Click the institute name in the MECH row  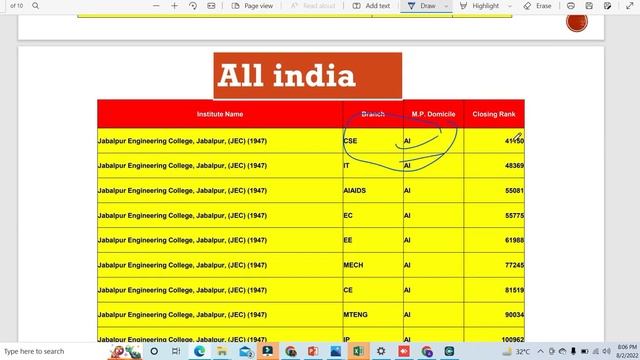[182, 265]
